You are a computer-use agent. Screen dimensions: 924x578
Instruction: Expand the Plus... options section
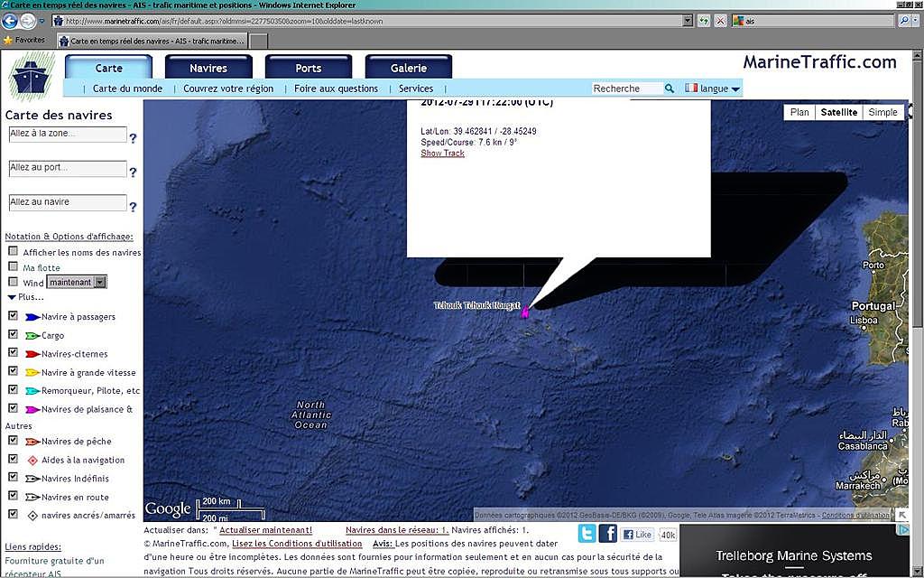click(26, 297)
